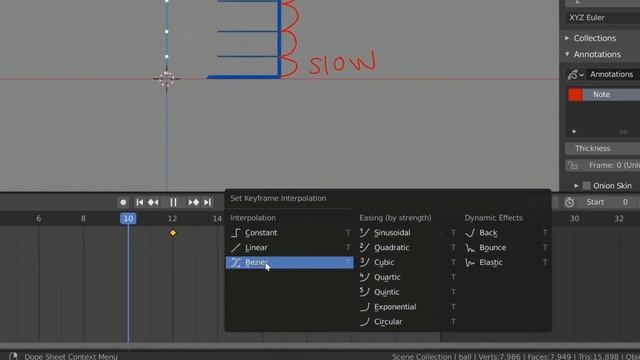The width and height of the screenshot is (640, 360).
Task: Change the red Note layer color swatch
Action: 576,94
